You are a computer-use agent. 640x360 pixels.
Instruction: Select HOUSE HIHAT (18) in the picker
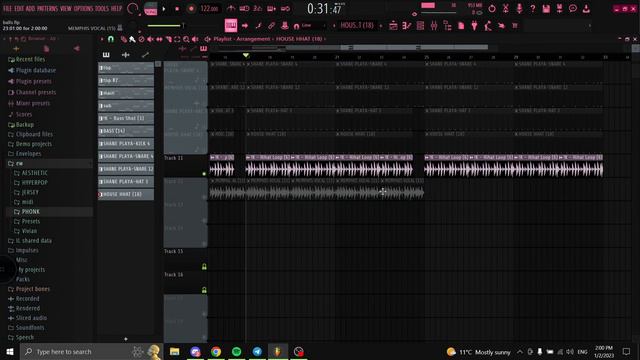[x=126, y=194]
